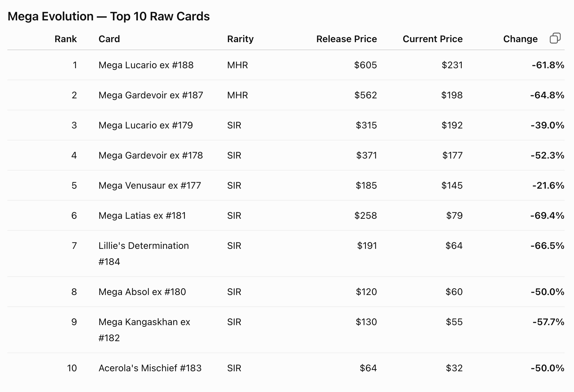The height and width of the screenshot is (392, 574).
Task: Click the Change column header
Action: [x=520, y=39]
